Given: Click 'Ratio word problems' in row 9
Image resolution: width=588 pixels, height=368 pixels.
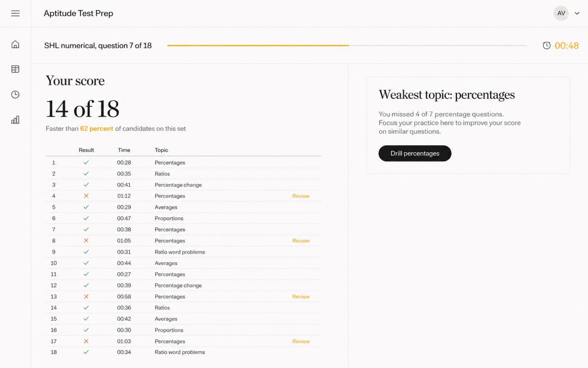Looking at the screenshot, I should 180,252.
